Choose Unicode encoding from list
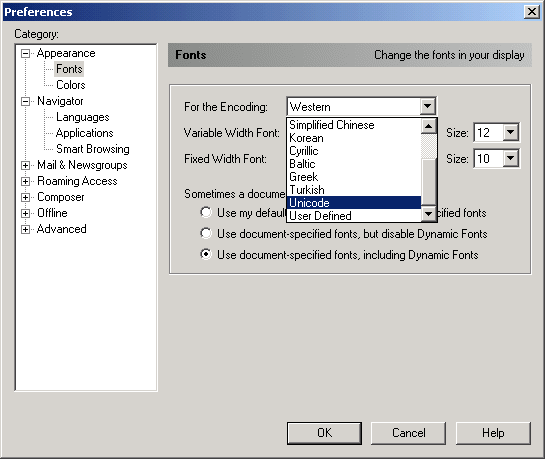This screenshot has width=545, height=460. pos(354,203)
